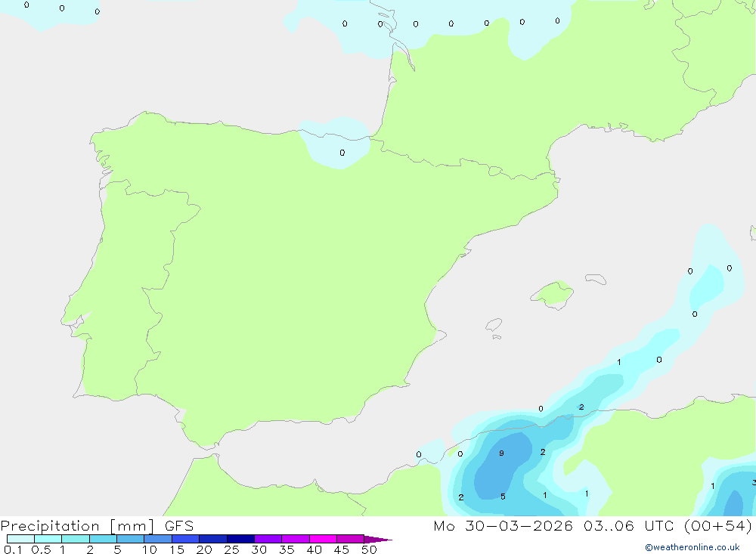Click the '9' precipitation value on the map

(x=501, y=453)
